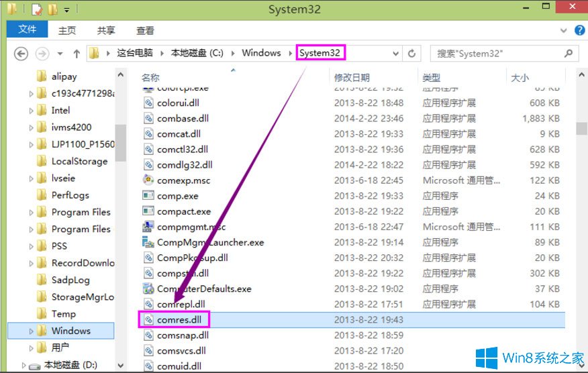
Task: Click the quick access toolbar dropdown
Action: click(66, 10)
